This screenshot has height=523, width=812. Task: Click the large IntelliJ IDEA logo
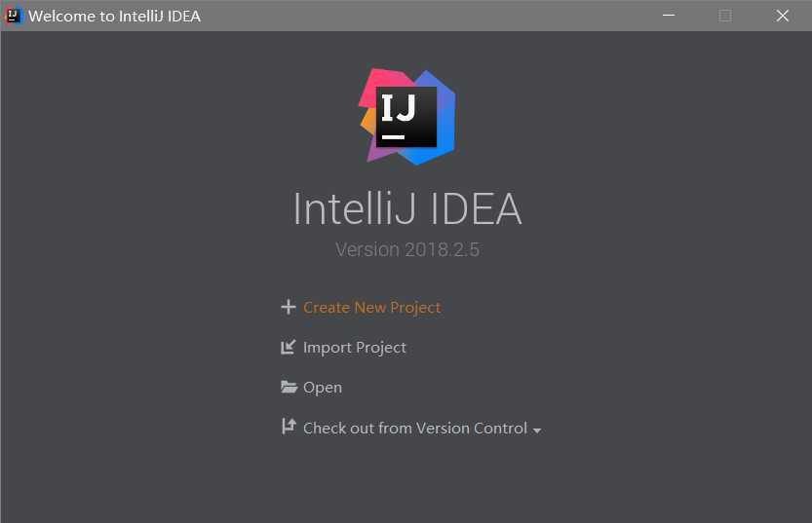coord(407,117)
